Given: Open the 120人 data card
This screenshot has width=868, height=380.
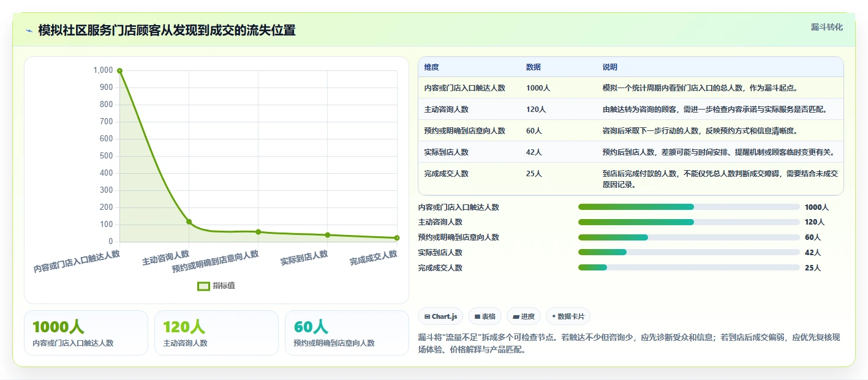Looking at the screenshot, I should 216,333.
